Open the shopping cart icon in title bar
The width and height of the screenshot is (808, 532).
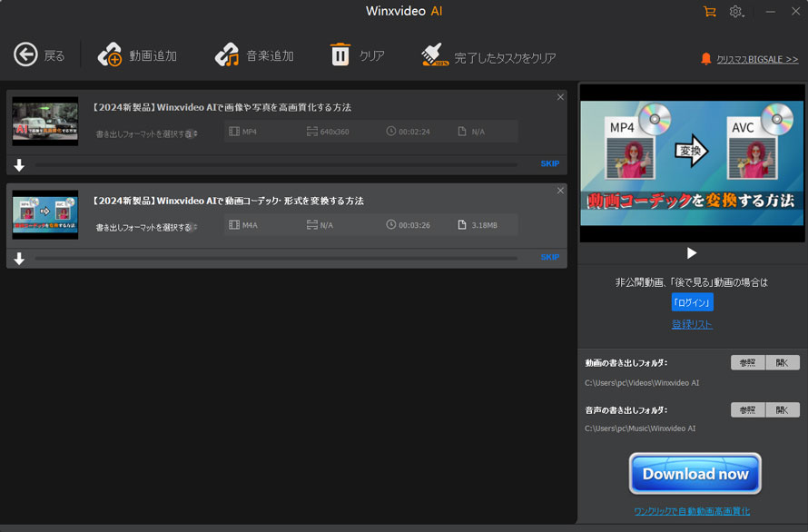coord(710,12)
